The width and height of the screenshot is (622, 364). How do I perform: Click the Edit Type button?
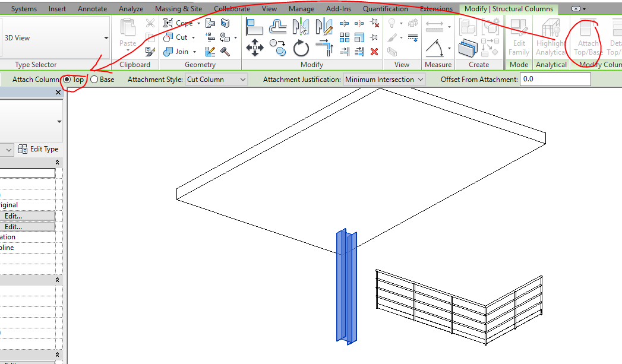click(39, 149)
